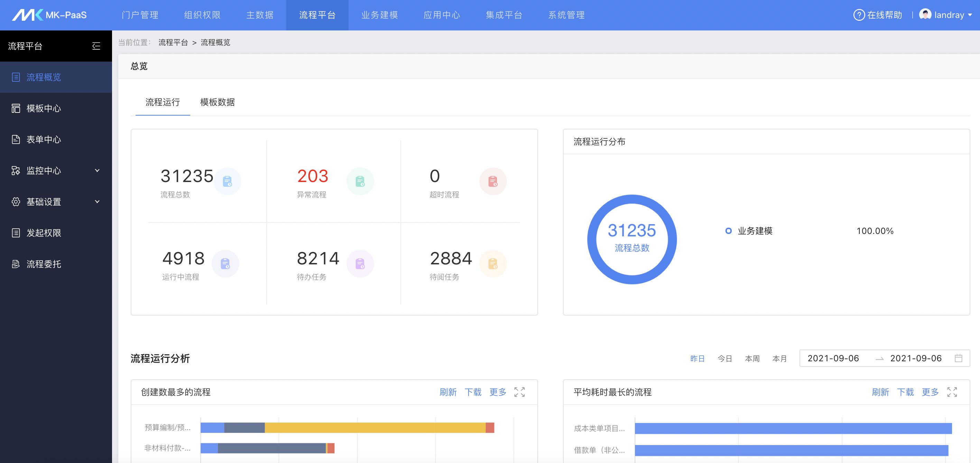Expand 创建数最多的流程 chart to fullscreen

[519, 392]
